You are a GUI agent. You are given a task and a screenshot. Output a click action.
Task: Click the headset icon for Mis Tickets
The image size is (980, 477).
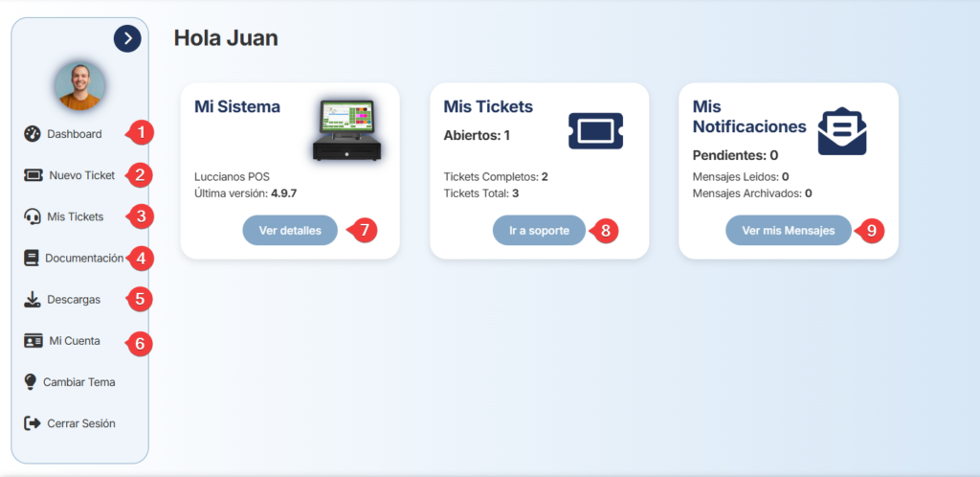(x=32, y=216)
